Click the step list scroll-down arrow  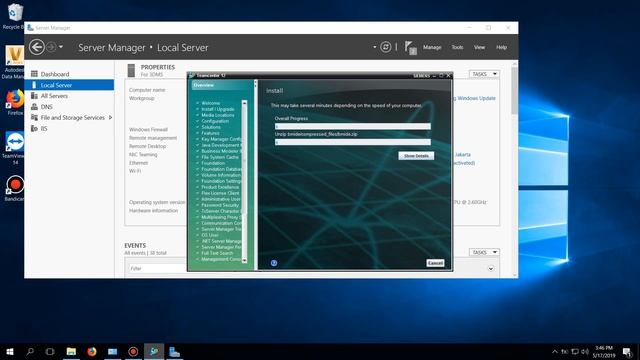(x=244, y=260)
